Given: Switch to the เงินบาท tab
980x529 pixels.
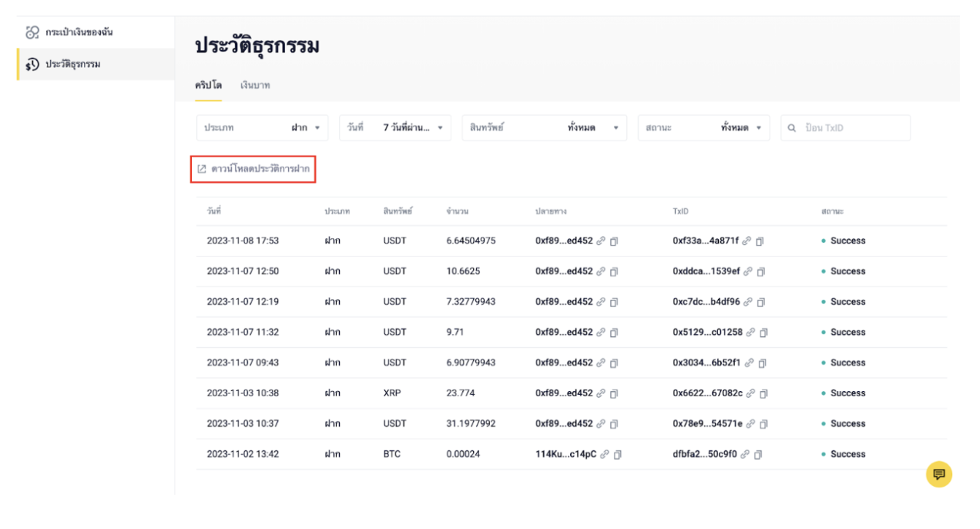Looking at the screenshot, I should [254, 86].
